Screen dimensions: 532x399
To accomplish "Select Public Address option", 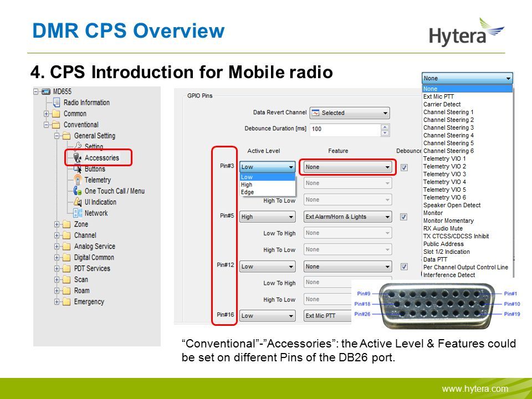I will 467,244.
